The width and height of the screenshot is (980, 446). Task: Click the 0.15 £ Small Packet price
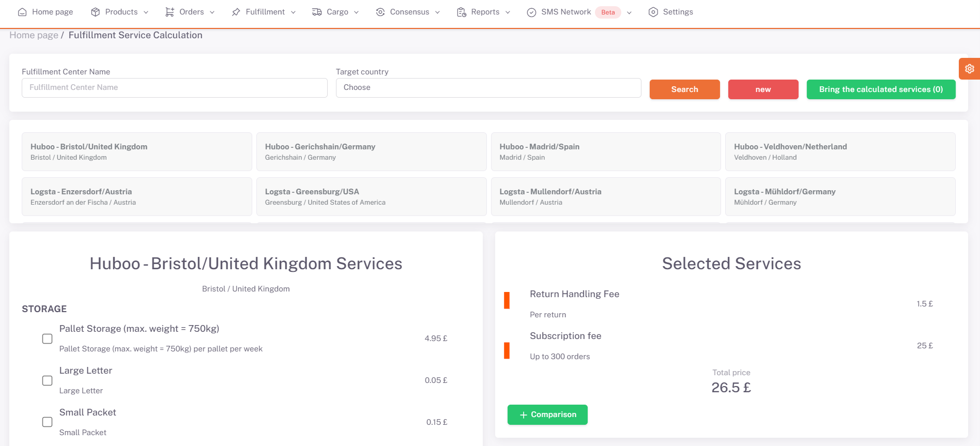click(x=437, y=422)
